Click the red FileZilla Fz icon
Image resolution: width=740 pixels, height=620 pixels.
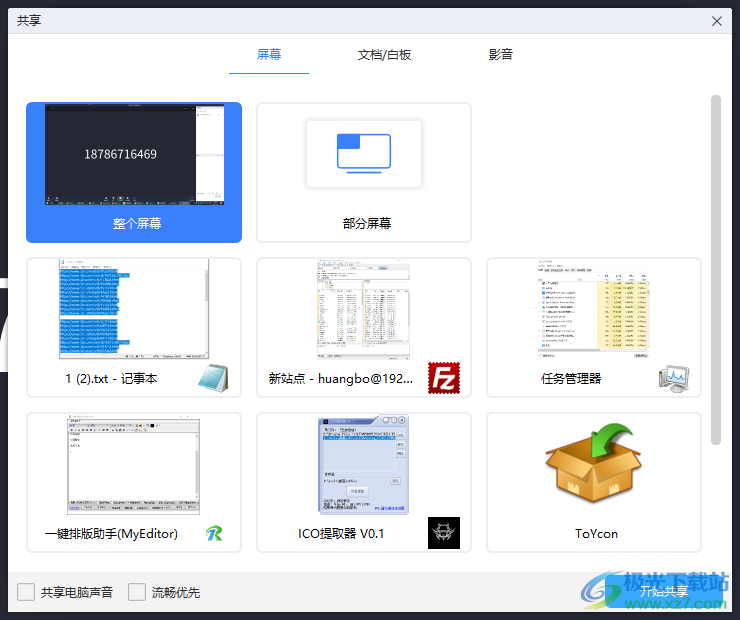pyautogui.click(x=444, y=378)
